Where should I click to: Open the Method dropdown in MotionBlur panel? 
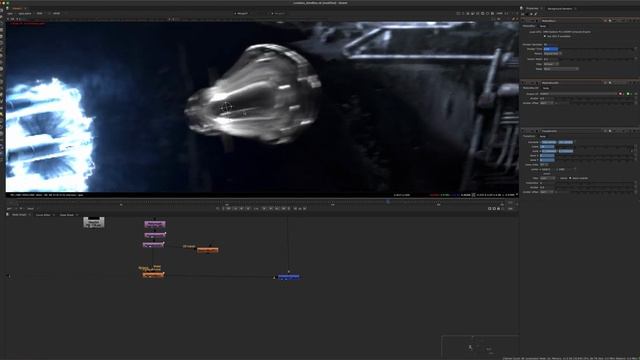[x=552, y=53]
